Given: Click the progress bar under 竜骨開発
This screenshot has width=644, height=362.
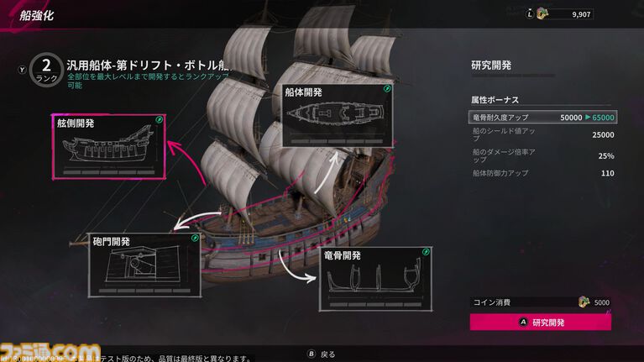Looking at the screenshot, I should coord(375,305).
